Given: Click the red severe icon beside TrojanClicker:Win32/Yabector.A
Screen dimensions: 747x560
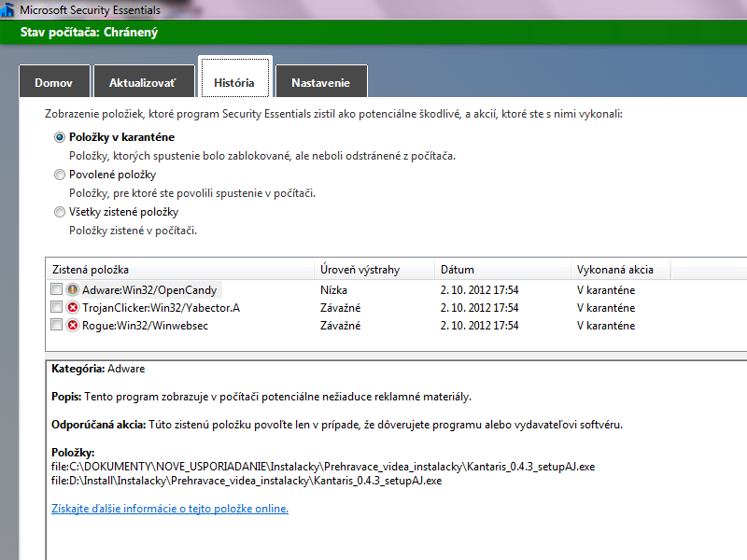Looking at the screenshot, I should point(73,307).
